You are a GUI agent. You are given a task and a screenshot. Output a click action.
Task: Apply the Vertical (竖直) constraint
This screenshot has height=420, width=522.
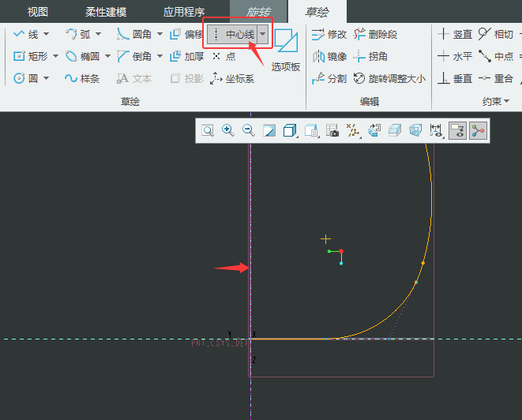(x=455, y=34)
